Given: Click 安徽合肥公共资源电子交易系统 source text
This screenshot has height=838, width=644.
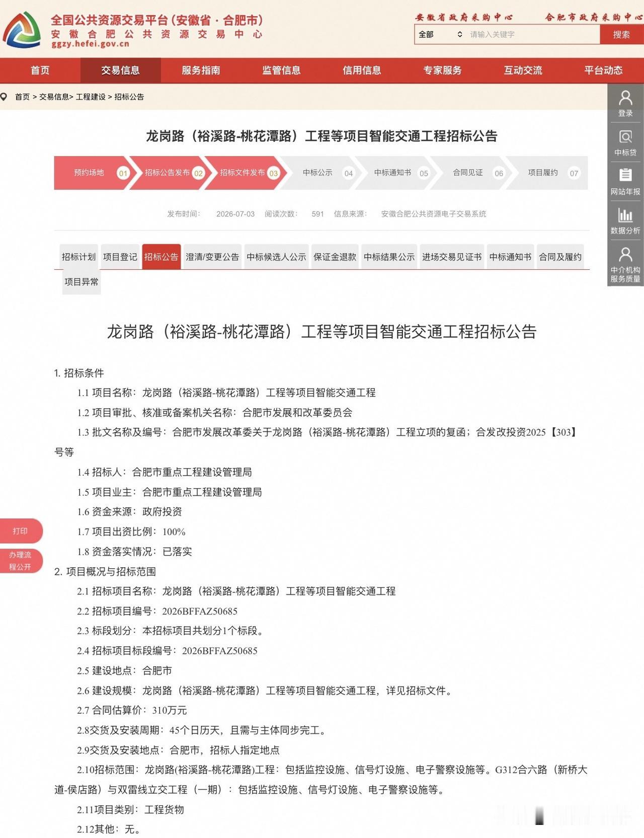Looking at the screenshot, I should click(434, 214).
